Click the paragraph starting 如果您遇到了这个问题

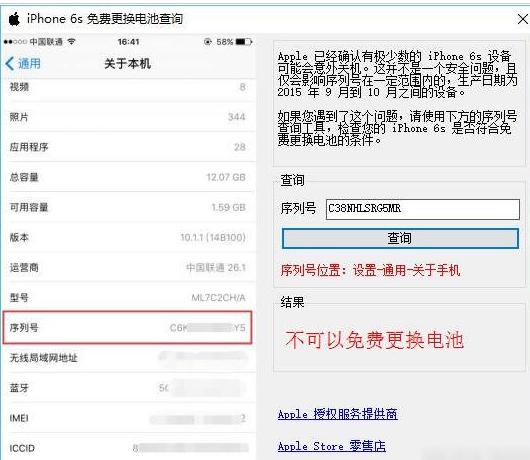point(398,128)
